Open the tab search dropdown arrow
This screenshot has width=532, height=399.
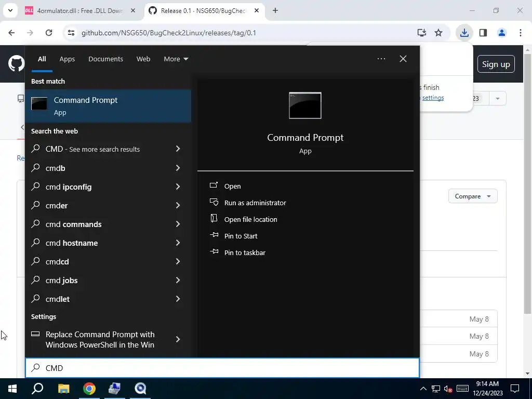10,10
